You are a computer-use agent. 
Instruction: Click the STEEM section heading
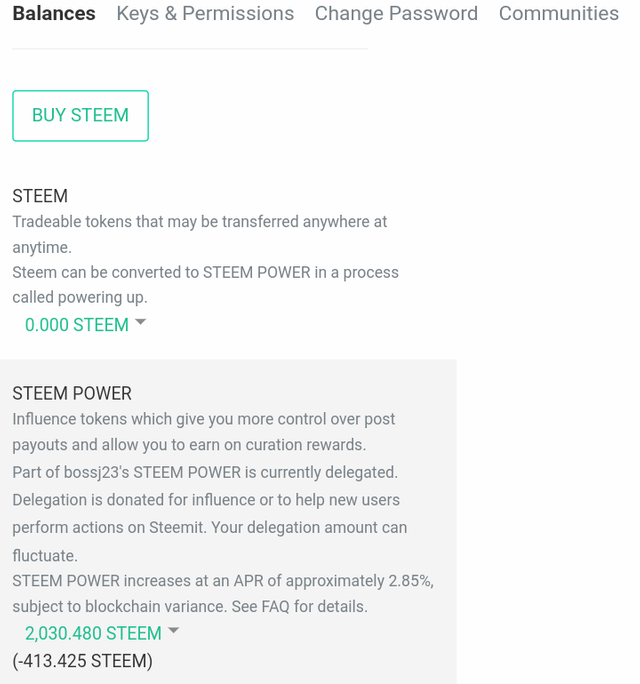(40, 196)
